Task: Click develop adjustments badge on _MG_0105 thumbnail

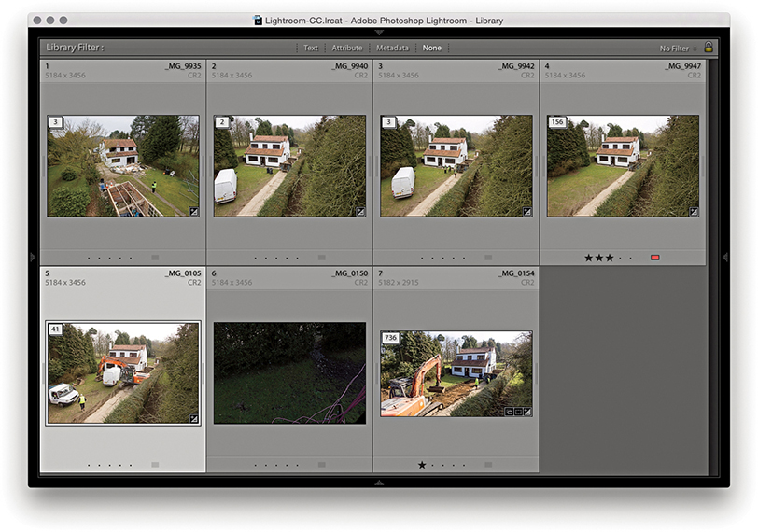Action: tap(194, 419)
